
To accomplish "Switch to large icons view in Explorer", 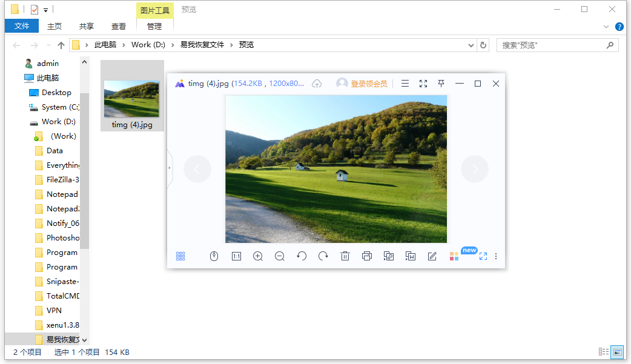I will click(x=618, y=352).
